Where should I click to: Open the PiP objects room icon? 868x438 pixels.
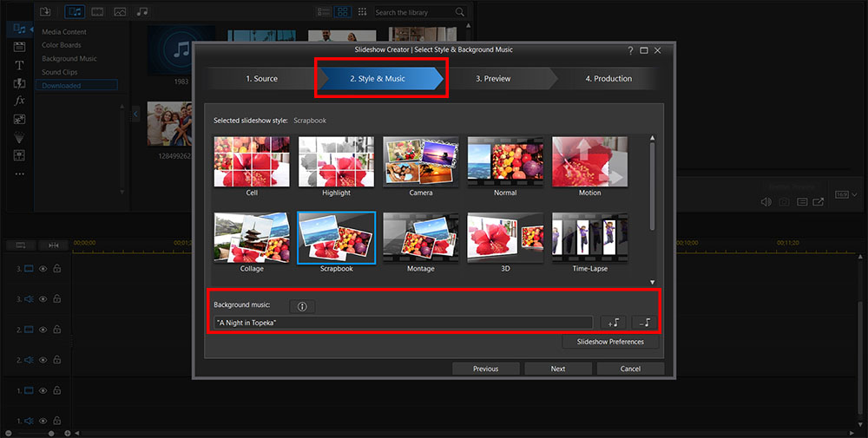tap(19, 119)
